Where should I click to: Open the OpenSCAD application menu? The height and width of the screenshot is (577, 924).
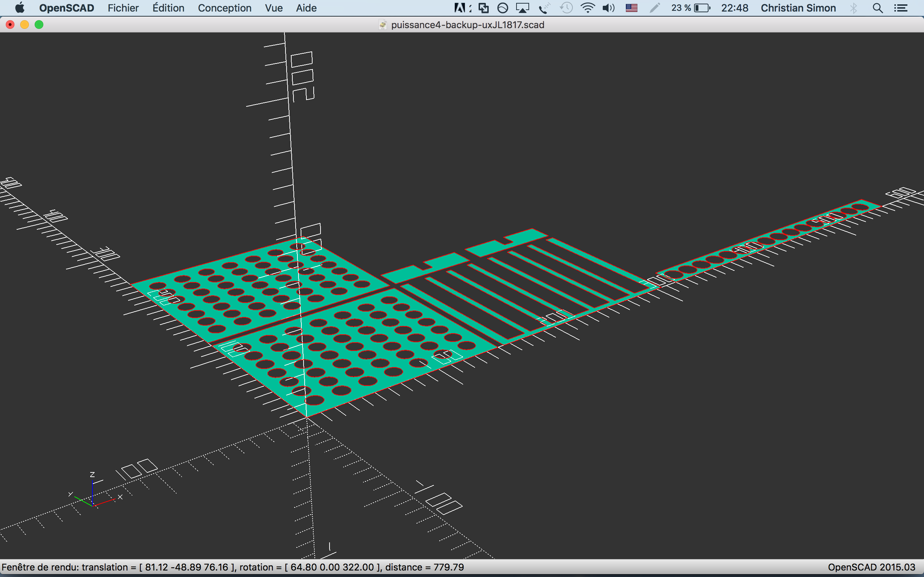tap(66, 8)
